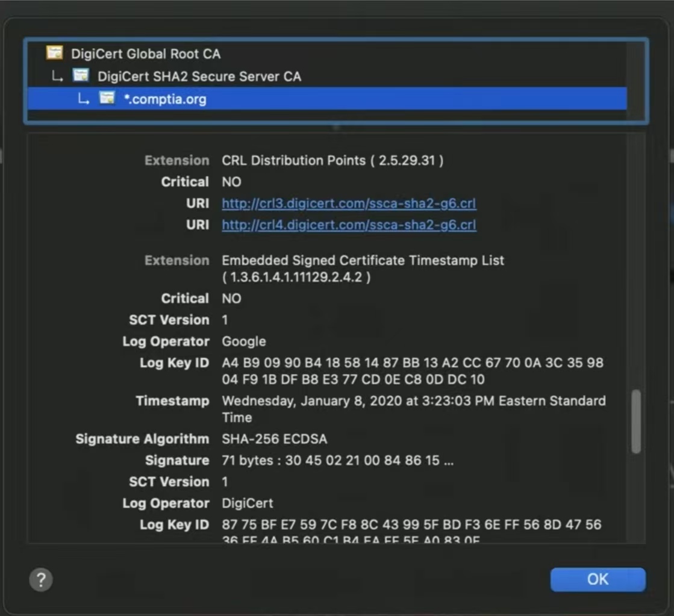Screen dimensions: 674x616
Task: Select DigiCert Global Root CA in chain
Action: [327, 54]
